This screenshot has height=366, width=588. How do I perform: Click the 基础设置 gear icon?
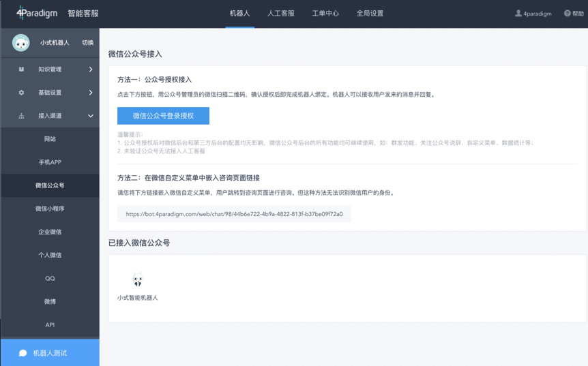(x=21, y=93)
